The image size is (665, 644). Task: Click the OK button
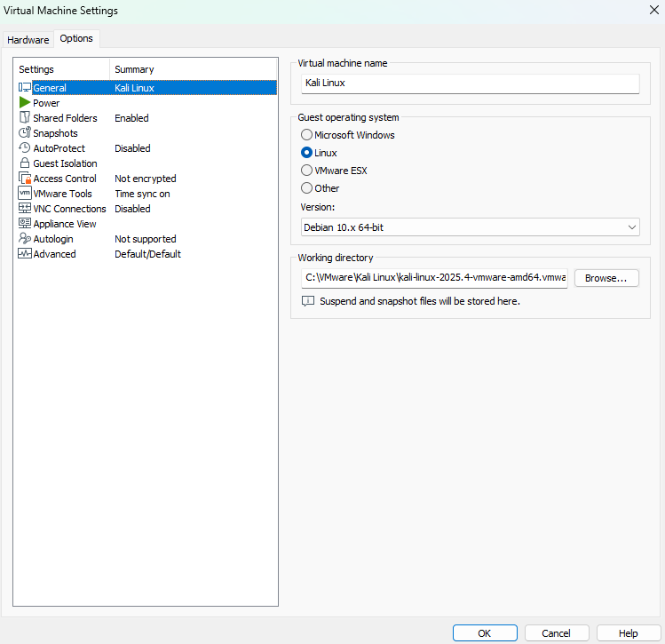tap(485, 633)
